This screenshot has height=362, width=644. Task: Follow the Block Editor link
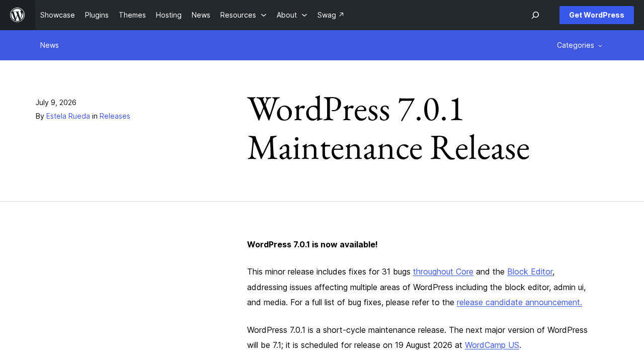pos(530,272)
